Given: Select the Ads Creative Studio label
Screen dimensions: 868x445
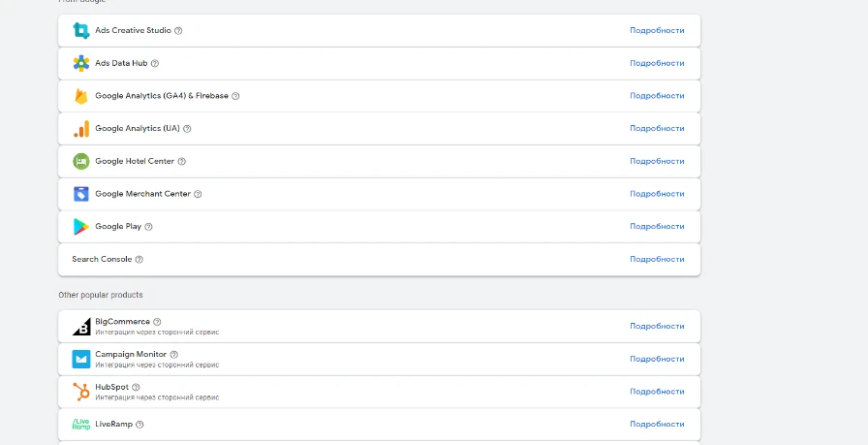Looking at the screenshot, I should pos(133,30).
